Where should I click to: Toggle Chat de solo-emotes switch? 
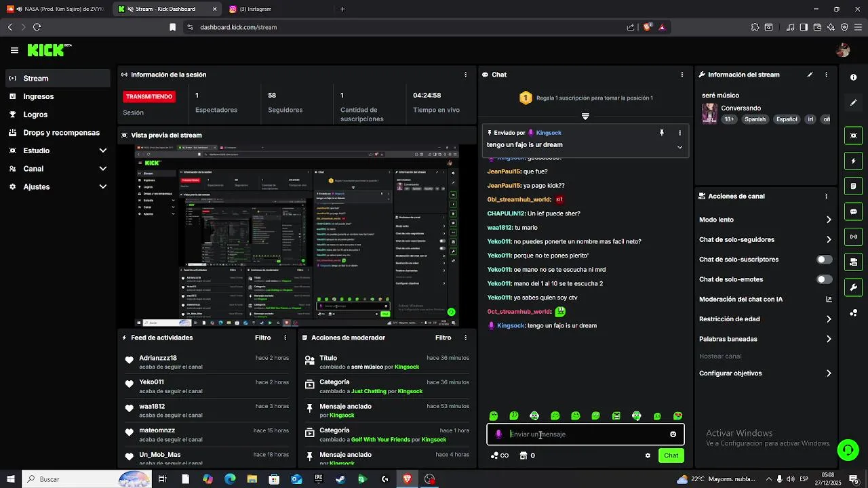pyautogui.click(x=825, y=279)
